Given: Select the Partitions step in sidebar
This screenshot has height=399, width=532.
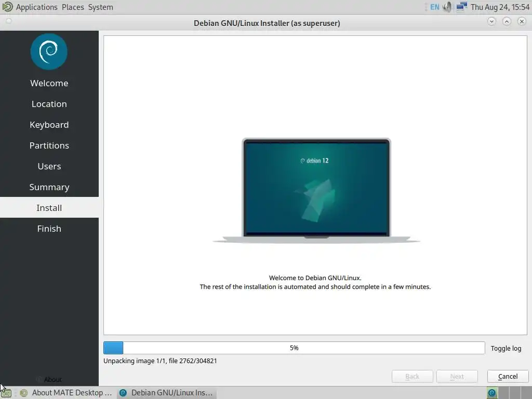Looking at the screenshot, I should coord(49,145).
